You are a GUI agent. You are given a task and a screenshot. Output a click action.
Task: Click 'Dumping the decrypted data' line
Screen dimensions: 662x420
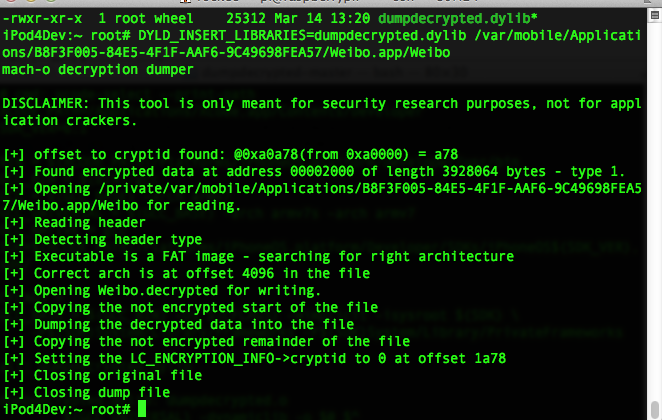point(179,324)
